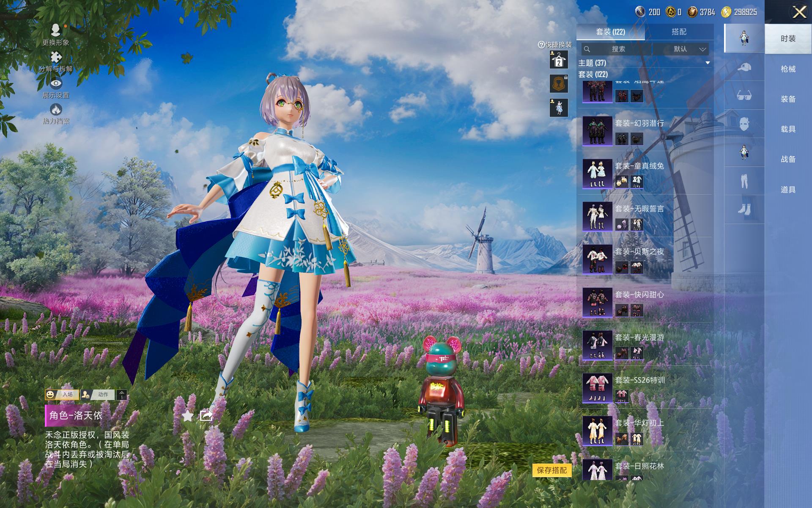The image size is (812, 508).
Task: Open the 装备 menu tab
Action: point(788,99)
